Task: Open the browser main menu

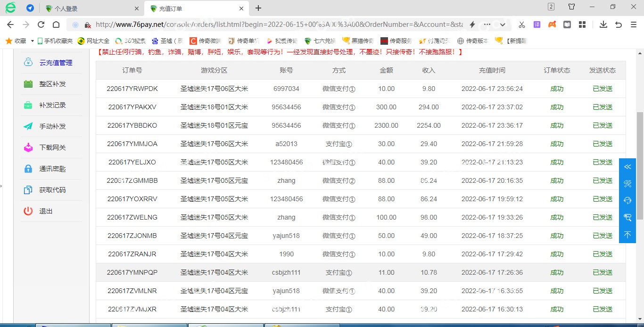Action: tap(634, 25)
